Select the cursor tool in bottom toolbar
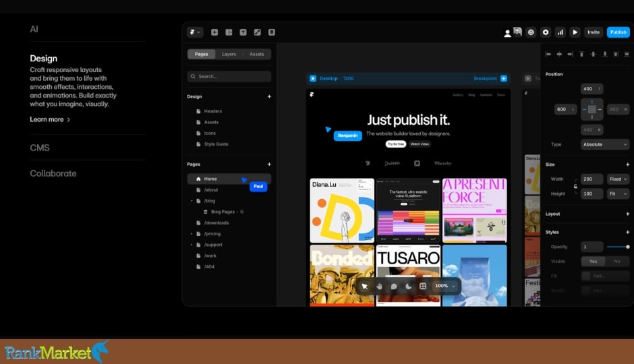 [x=365, y=286]
